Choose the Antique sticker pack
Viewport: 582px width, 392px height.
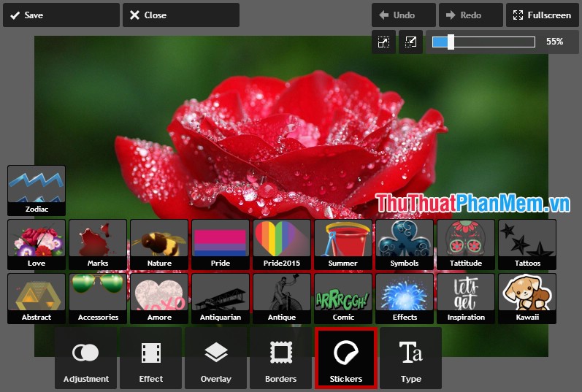(282, 299)
